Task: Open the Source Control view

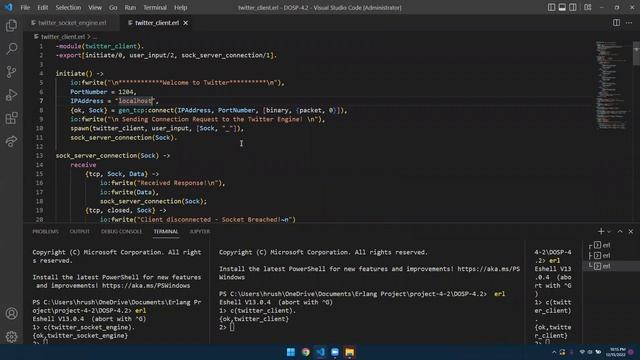Action: 11,72
